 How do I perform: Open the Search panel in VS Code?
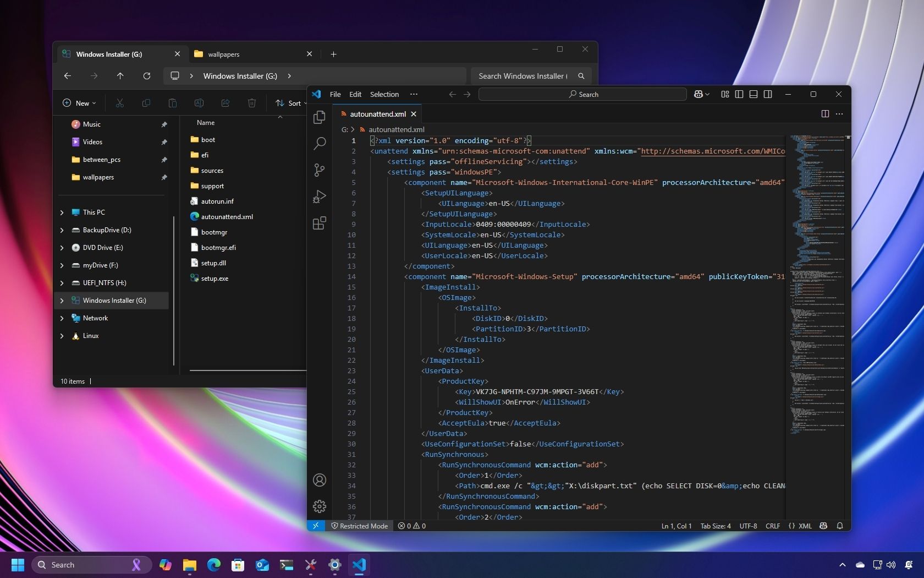point(319,144)
